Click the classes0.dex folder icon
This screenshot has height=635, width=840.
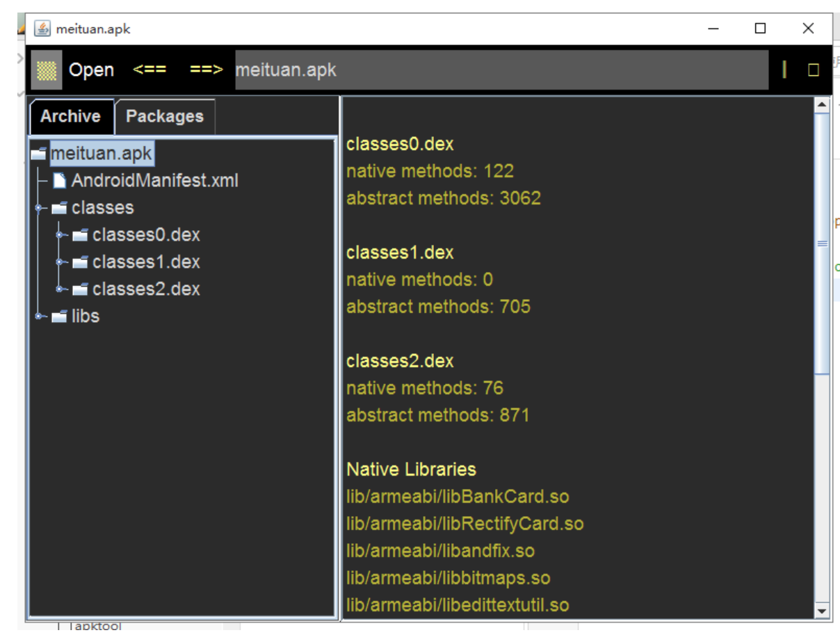coord(81,235)
